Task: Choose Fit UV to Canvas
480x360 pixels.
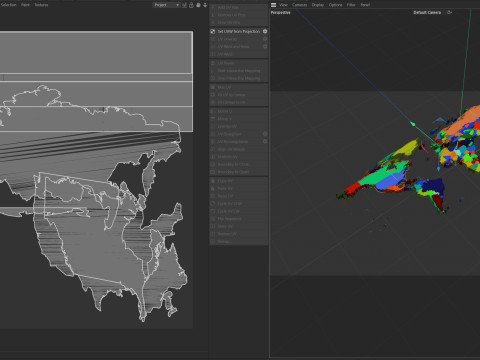Action: [x=239, y=95]
